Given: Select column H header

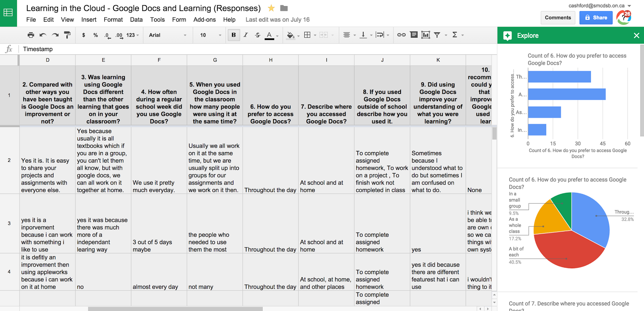Looking at the screenshot, I should coord(270,60).
